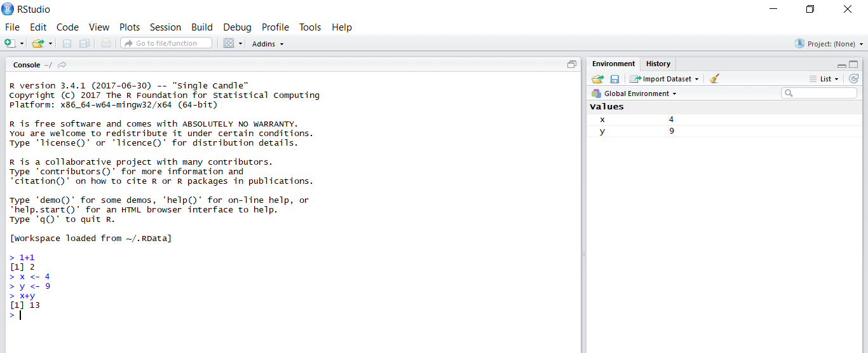The image size is (868, 353).
Task: Click the RStudio logo in title bar
Action: pos(8,9)
